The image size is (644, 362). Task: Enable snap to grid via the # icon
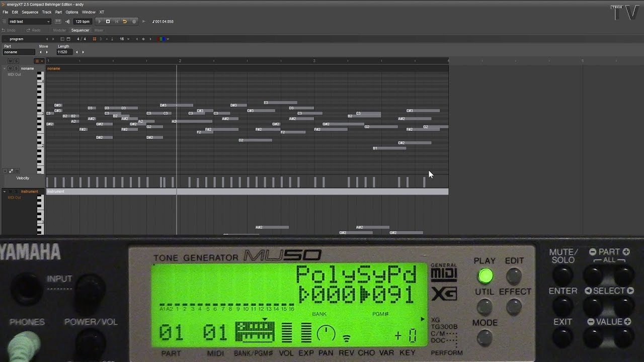tap(95, 39)
